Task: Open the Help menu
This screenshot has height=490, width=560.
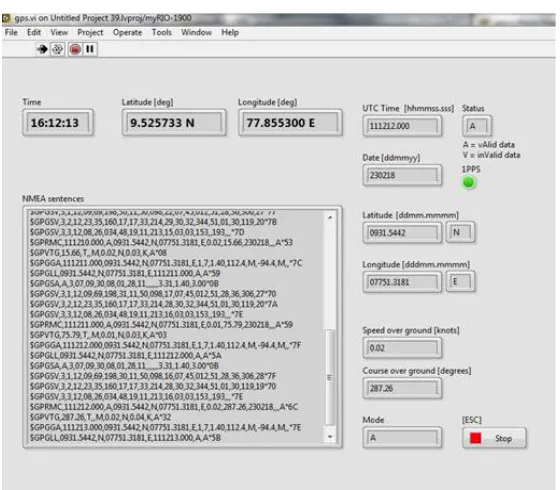Action: tap(230, 32)
